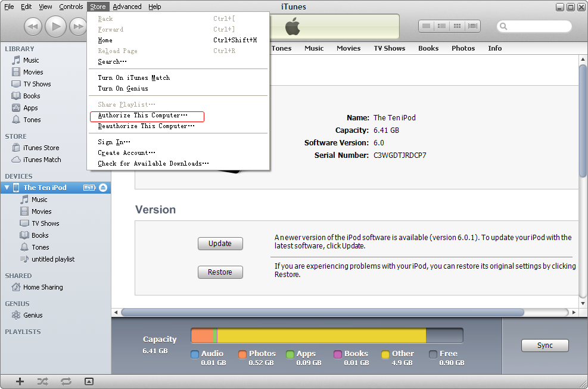Open the Edit menu

click(26, 7)
